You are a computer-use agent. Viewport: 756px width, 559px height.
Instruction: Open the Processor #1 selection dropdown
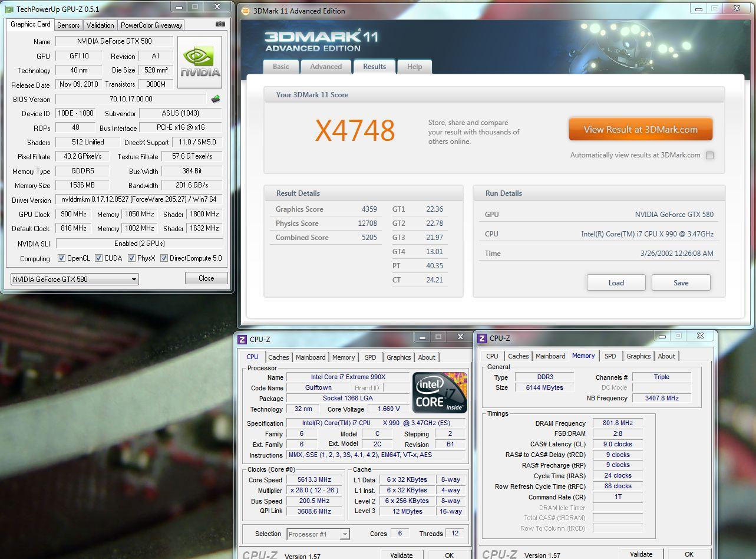pos(318,534)
